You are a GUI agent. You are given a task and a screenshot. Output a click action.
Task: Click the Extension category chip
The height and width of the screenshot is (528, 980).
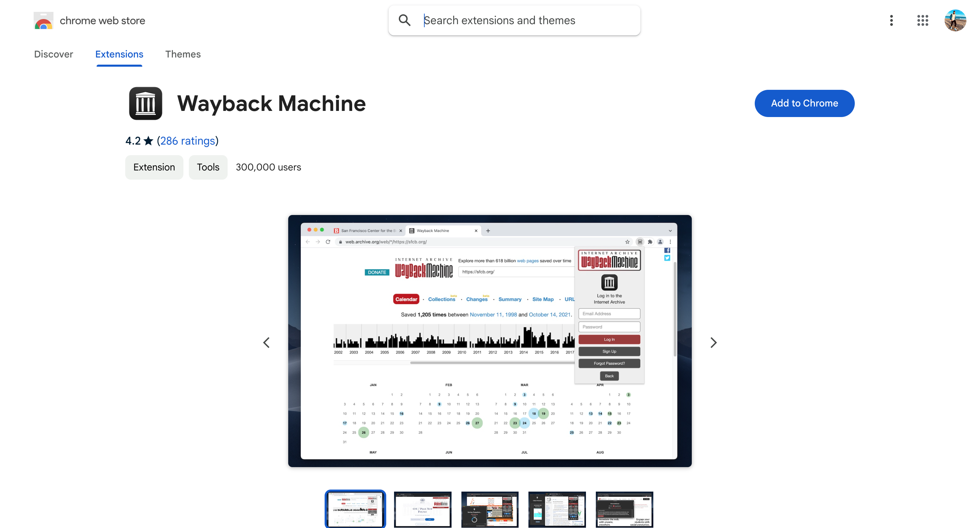click(x=154, y=167)
